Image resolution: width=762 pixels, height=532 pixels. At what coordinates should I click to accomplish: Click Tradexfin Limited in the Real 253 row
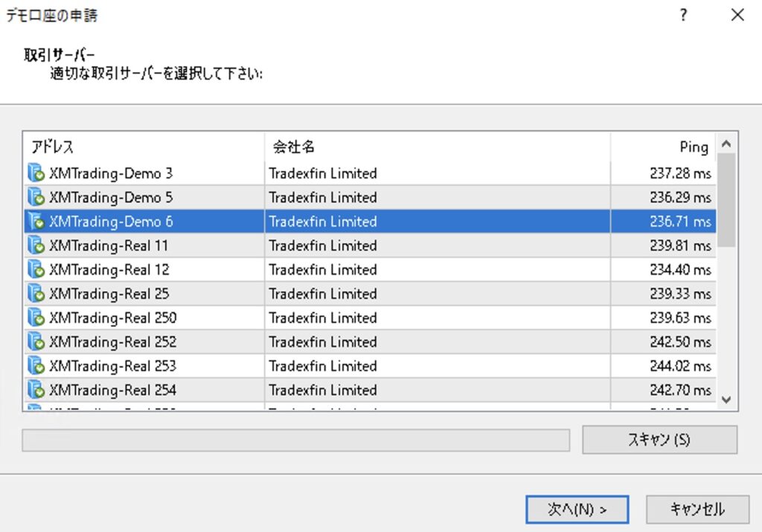323,366
